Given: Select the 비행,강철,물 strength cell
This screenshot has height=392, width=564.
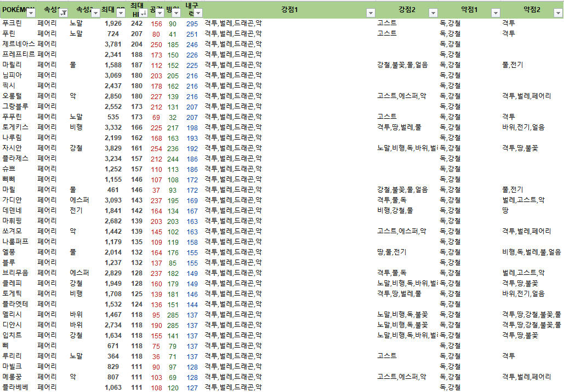Looking at the screenshot, I should [395, 210].
